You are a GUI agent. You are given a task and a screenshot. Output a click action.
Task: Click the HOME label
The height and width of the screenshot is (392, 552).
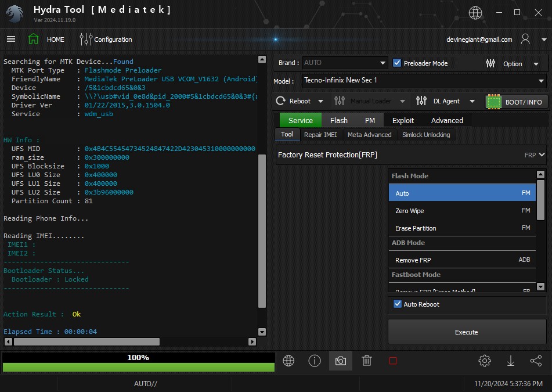click(56, 39)
